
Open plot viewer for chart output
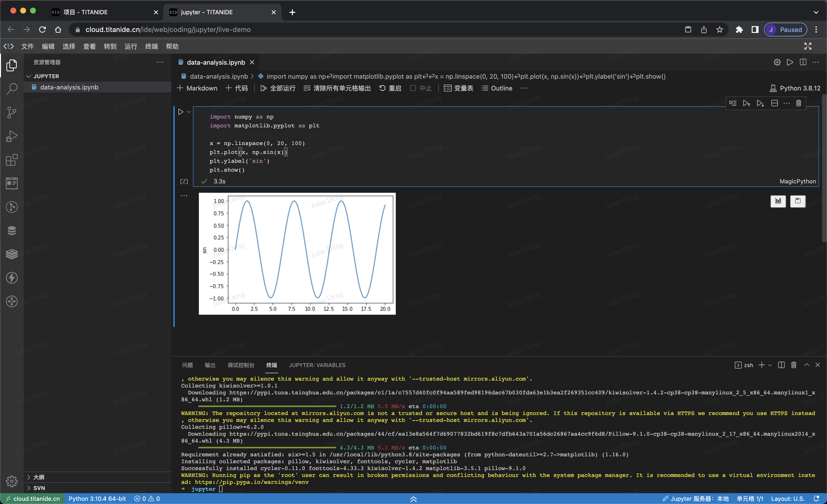[x=778, y=201]
